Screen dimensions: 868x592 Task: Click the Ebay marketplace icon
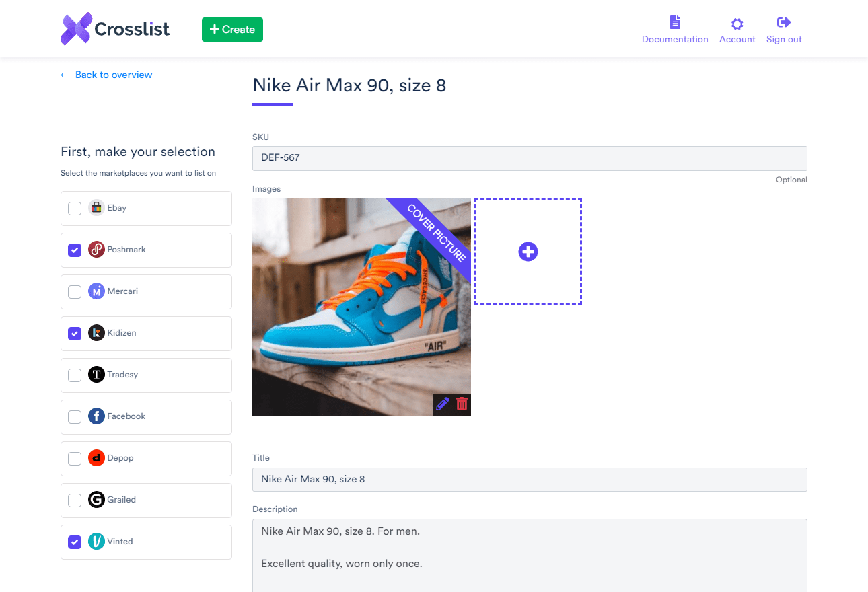(96, 208)
